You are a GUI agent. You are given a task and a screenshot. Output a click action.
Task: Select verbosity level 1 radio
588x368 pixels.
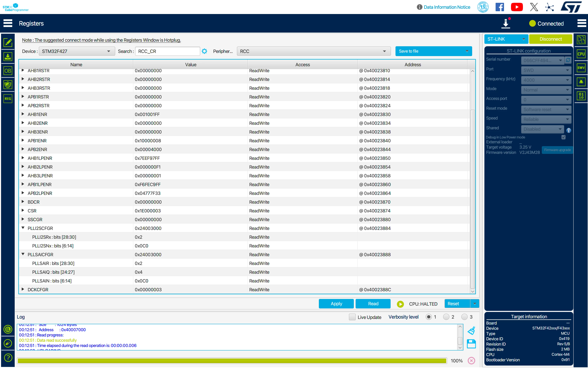pos(429,317)
